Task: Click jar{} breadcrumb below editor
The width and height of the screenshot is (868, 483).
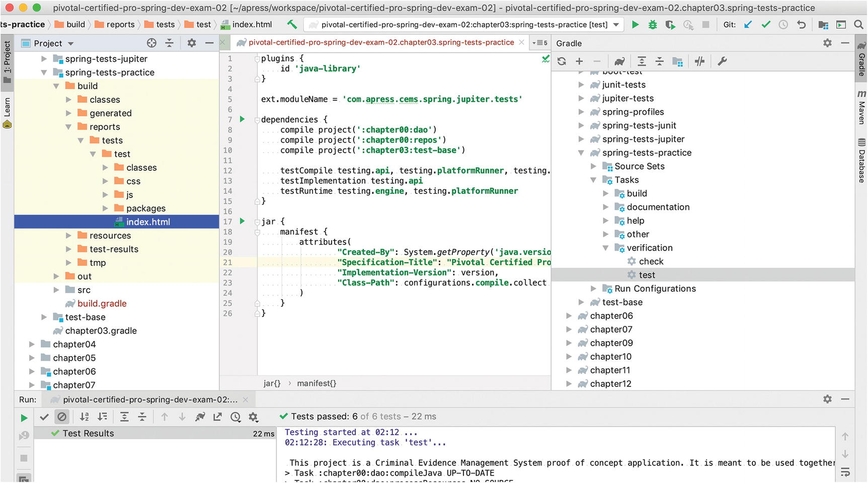Action: pos(272,383)
